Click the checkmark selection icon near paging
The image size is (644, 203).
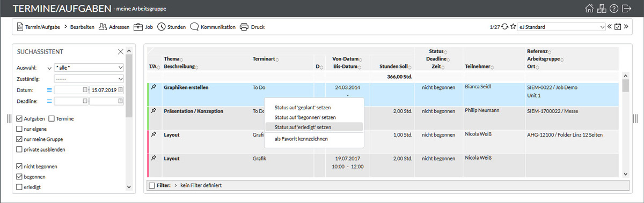(x=618, y=26)
